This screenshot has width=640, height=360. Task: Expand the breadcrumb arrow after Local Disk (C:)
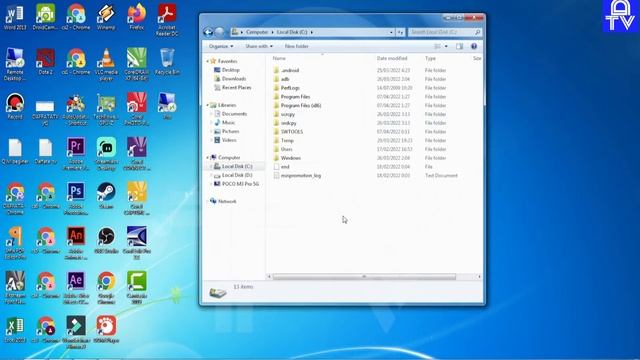[x=312, y=32]
